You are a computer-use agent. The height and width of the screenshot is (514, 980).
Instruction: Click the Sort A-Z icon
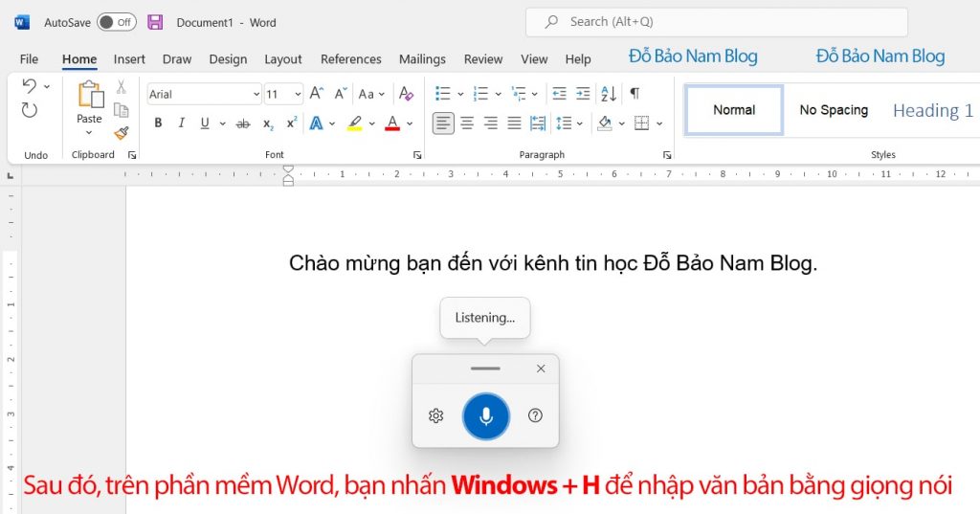pyautogui.click(x=609, y=94)
